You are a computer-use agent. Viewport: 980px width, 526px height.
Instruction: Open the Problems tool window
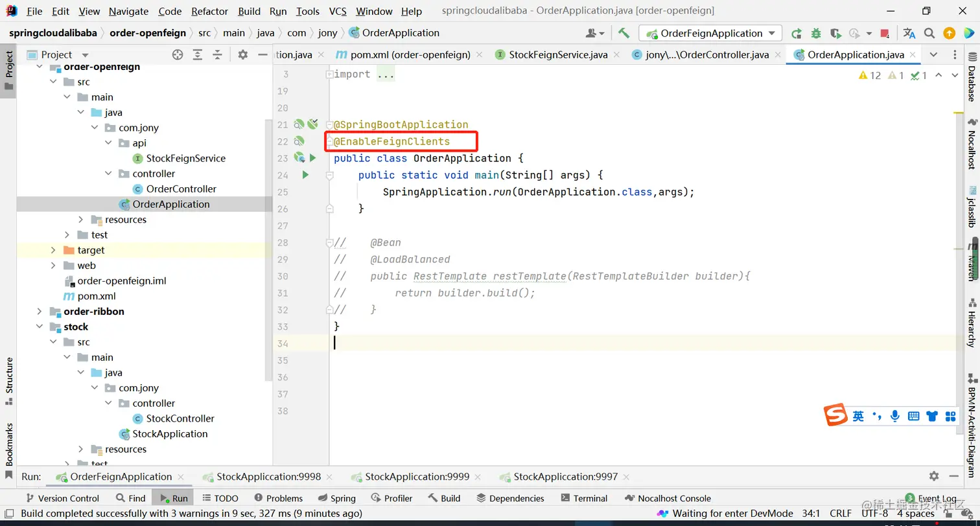(x=278, y=498)
